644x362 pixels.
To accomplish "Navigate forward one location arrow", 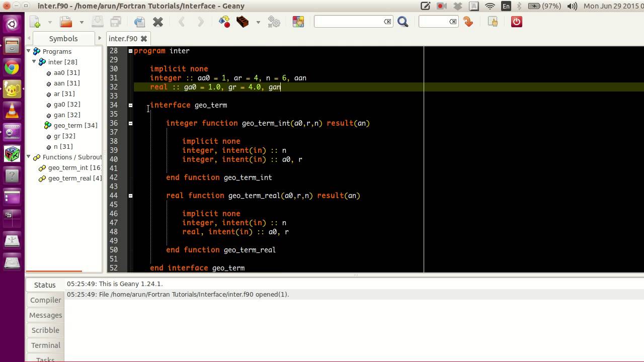I will (200, 22).
